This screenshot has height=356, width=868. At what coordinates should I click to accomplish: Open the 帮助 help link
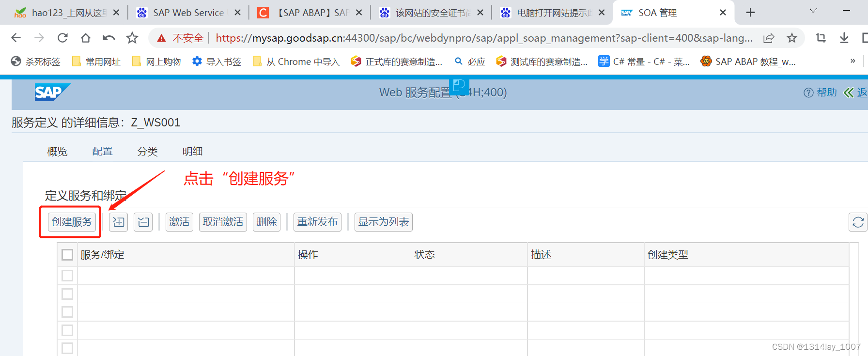(820, 93)
